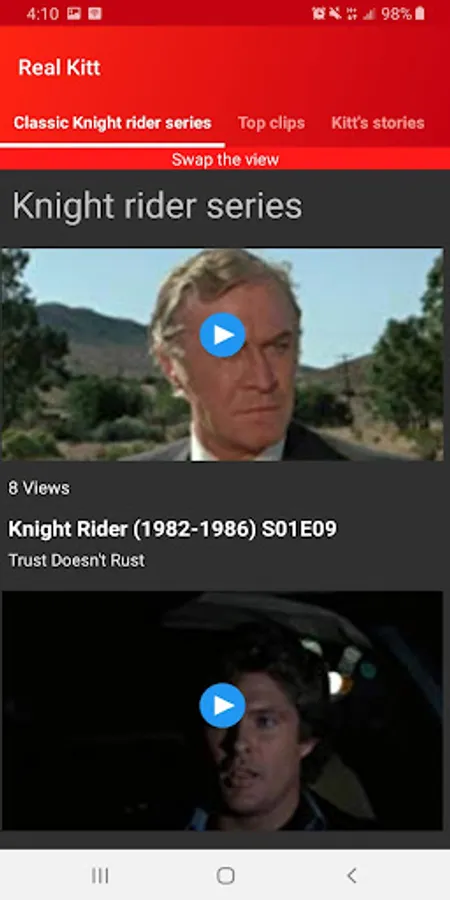Tap the Knight rider series heading

click(x=157, y=206)
